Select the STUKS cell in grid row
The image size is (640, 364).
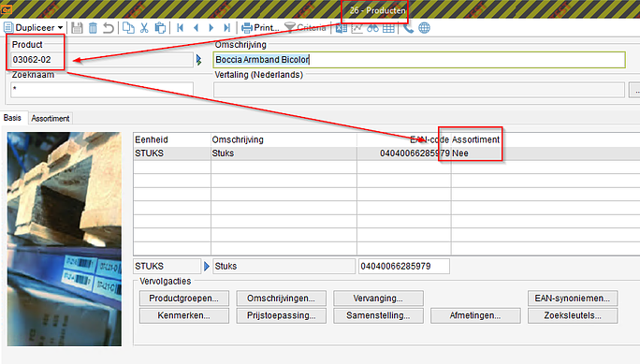click(x=172, y=153)
